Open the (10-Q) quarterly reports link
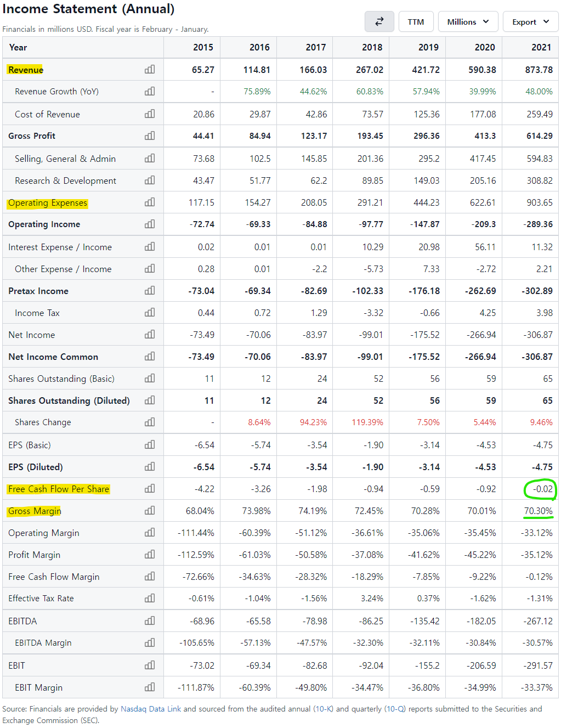This screenshot has width=561, height=728. [395, 709]
